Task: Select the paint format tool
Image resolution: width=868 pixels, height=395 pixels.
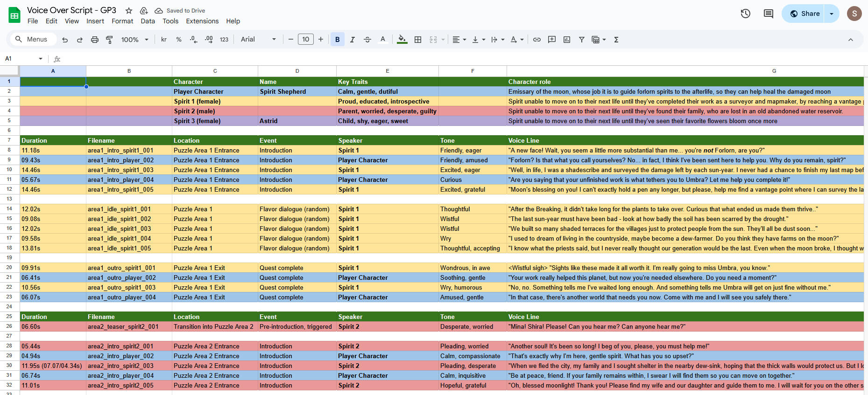Action: (110, 40)
